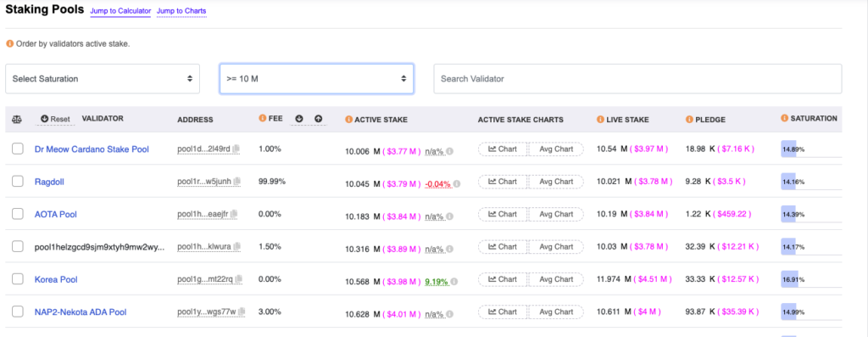The image size is (868, 337).
Task: Copy the Dr Meow pool address
Action: click(x=236, y=149)
